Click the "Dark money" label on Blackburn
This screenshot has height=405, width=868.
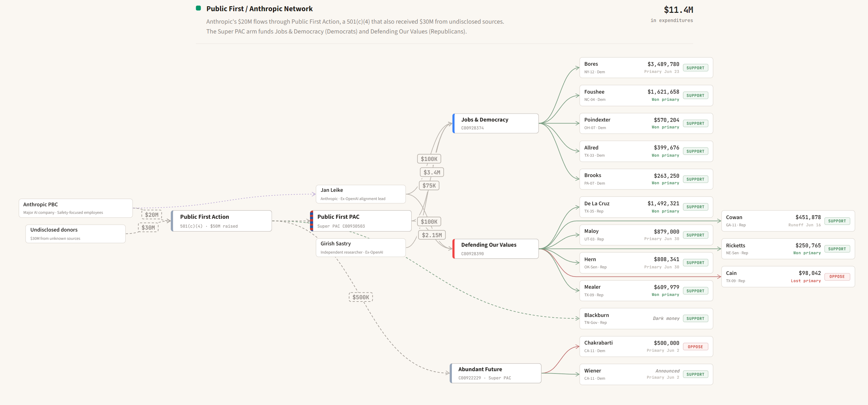pyautogui.click(x=666, y=318)
